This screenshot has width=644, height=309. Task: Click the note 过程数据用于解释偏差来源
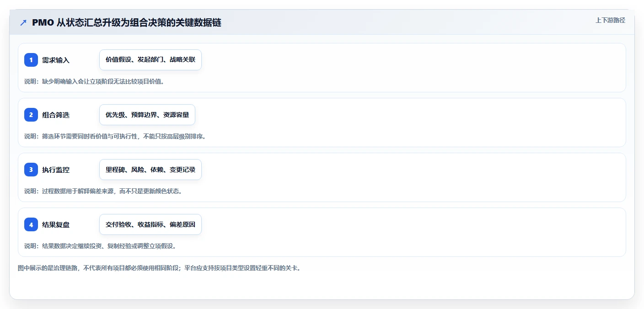coord(103,191)
